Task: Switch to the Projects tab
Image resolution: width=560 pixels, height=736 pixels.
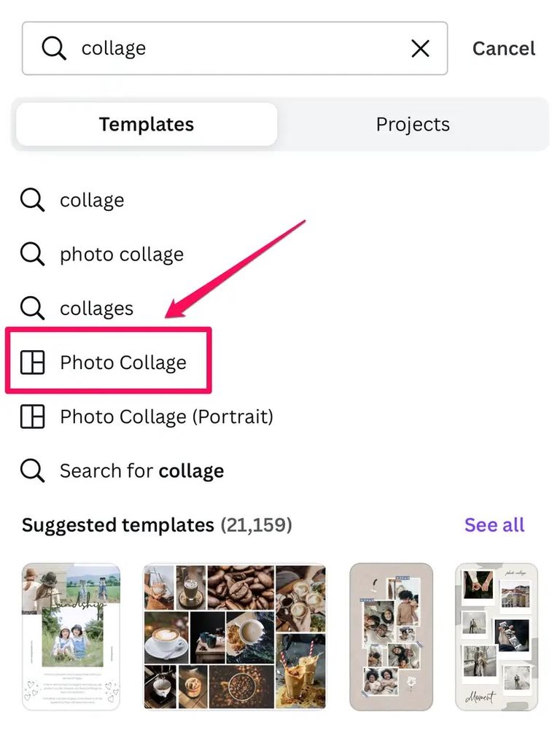Action: coord(413,124)
